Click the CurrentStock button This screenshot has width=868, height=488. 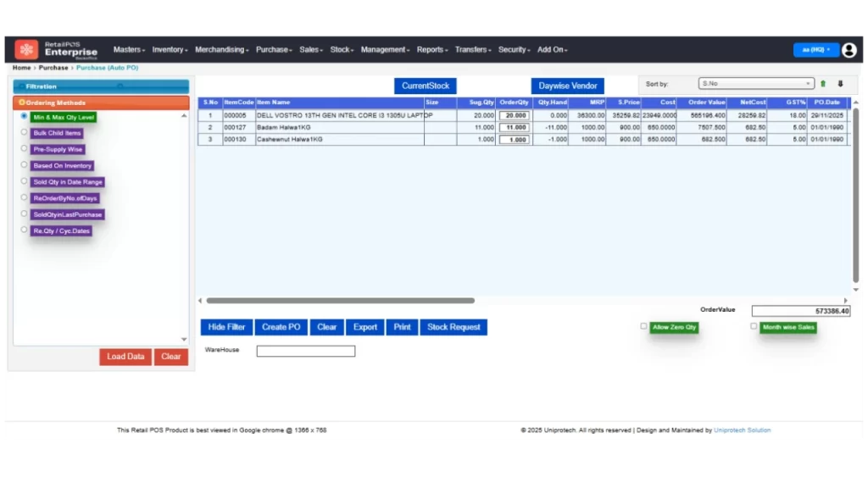pyautogui.click(x=426, y=86)
